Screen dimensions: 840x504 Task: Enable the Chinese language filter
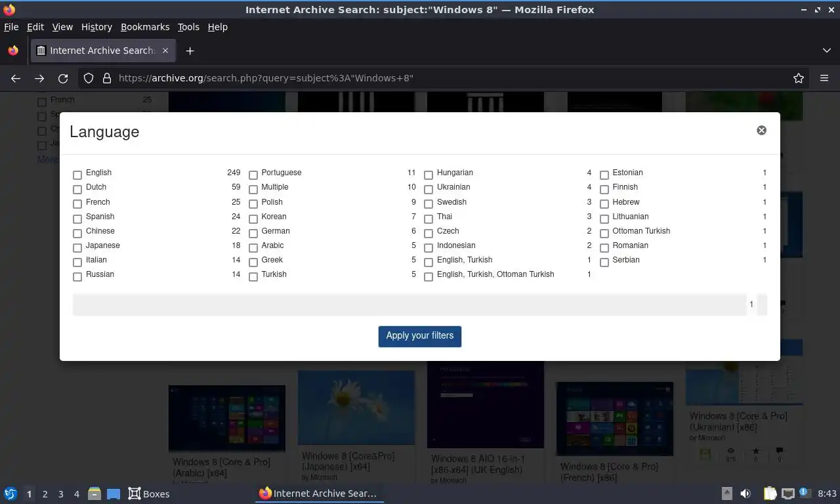pos(77,234)
